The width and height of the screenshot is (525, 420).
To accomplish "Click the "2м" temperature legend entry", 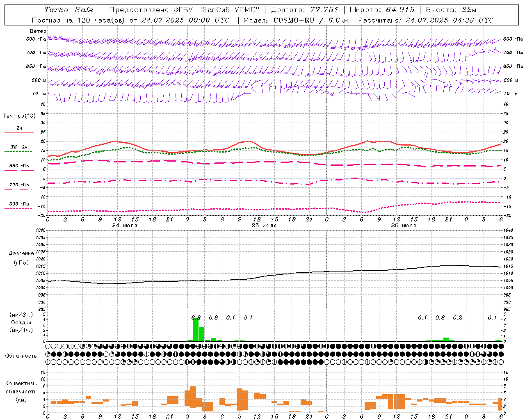I will (x=19, y=128).
